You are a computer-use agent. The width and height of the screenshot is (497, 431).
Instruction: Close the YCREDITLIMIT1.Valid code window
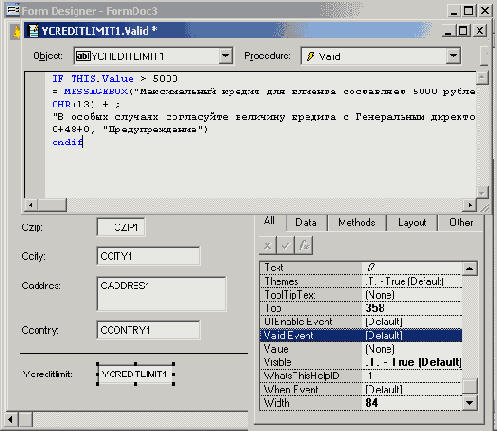pos(479,31)
